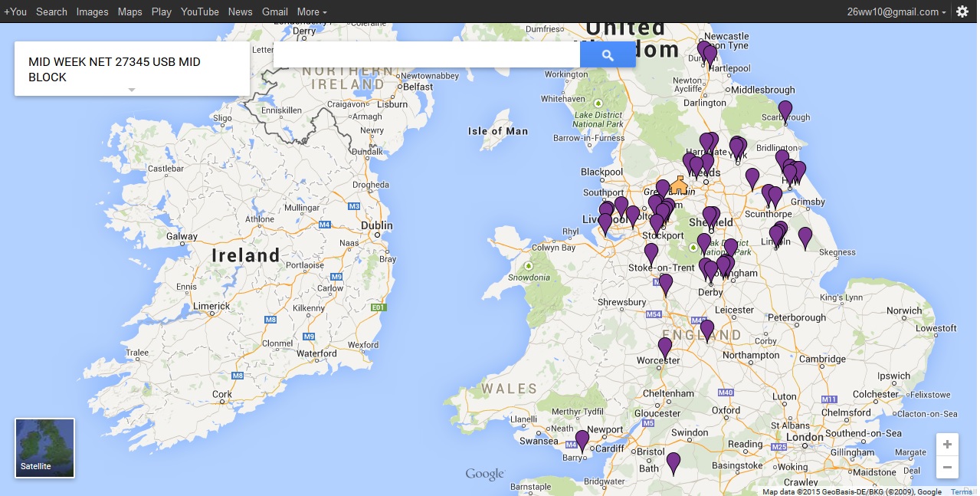Click the Swansea label on the map
Viewport: 980px width, 496px height.
(539, 441)
